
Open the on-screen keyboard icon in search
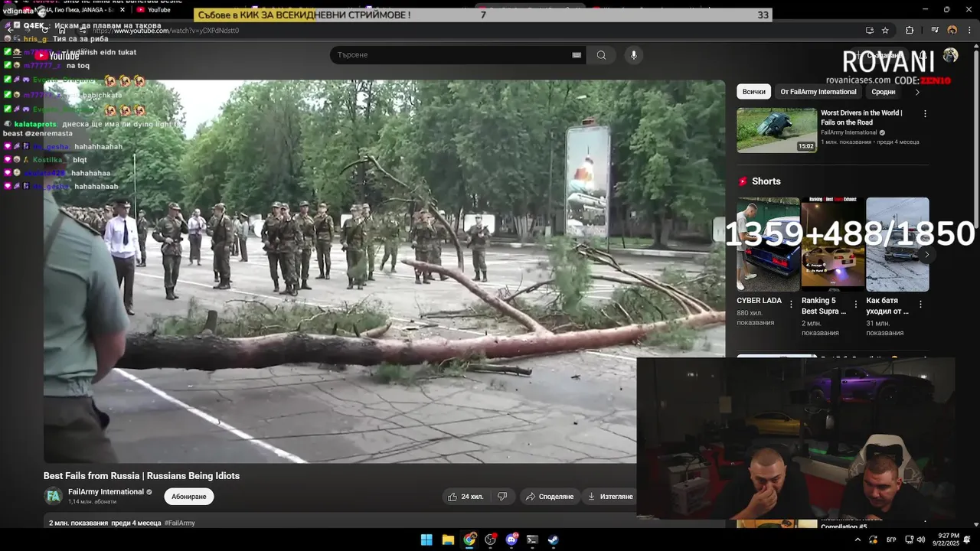(577, 55)
